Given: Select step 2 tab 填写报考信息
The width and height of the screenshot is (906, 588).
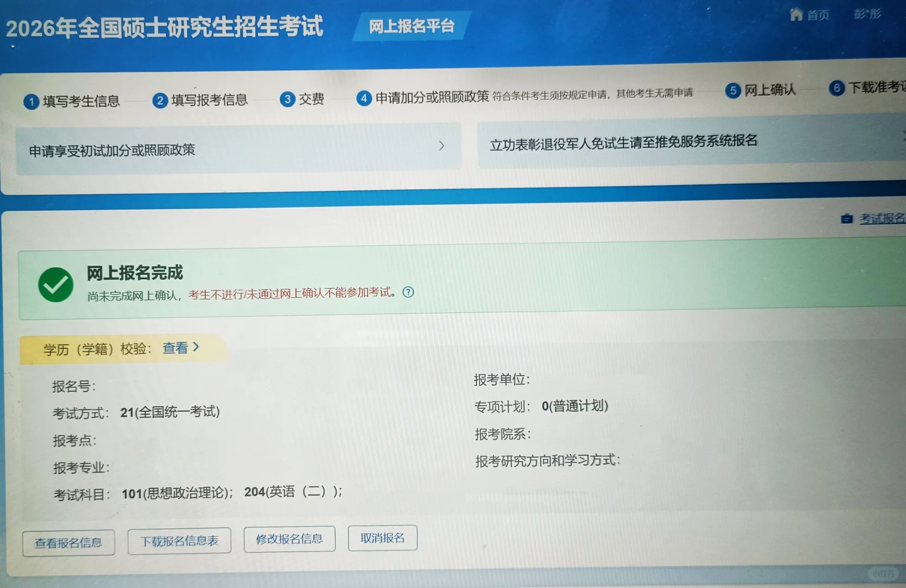Looking at the screenshot, I should [160, 100].
